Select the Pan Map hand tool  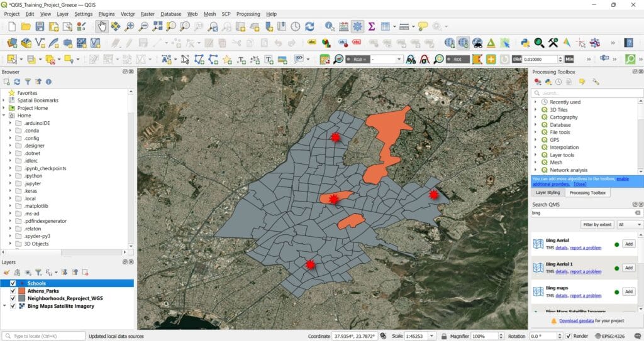(x=101, y=26)
